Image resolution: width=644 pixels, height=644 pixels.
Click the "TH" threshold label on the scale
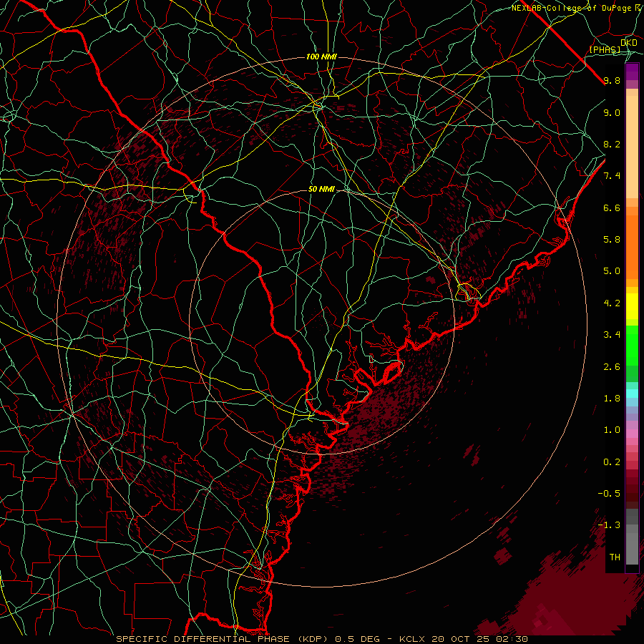coord(615,557)
